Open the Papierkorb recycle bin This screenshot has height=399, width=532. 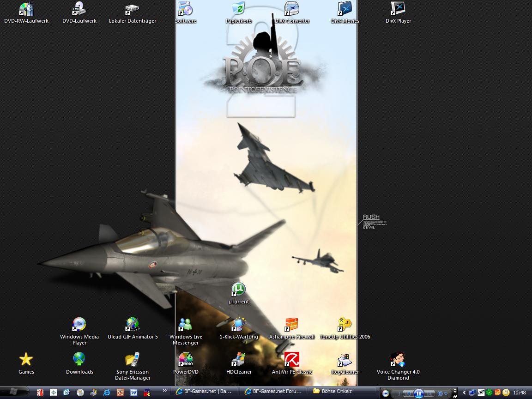[x=238, y=13]
